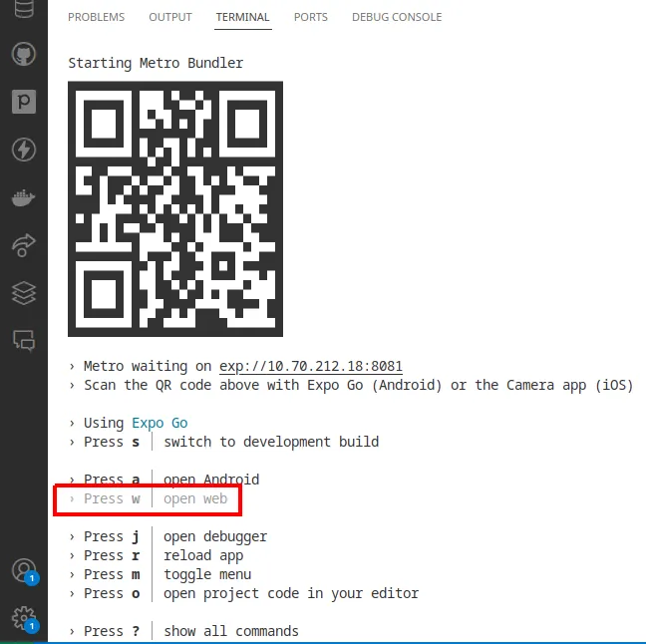
Task: Open the chat bubbles icon in sidebar
Action: click(24, 341)
